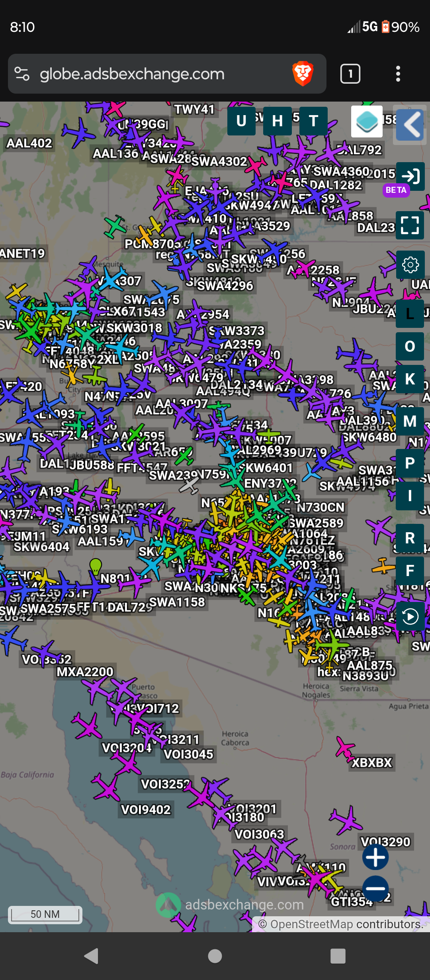Select flight label GTI354
The height and width of the screenshot is (980, 430).
click(x=352, y=902)
